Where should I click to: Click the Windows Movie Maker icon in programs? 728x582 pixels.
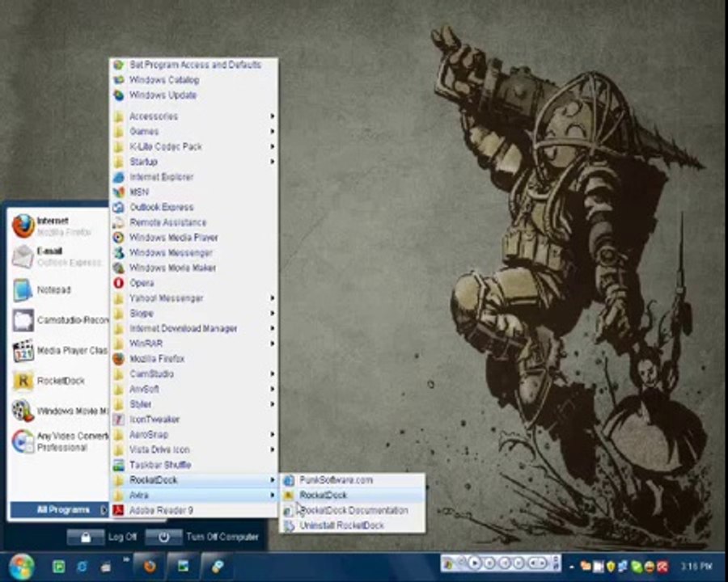click(119, 268)
